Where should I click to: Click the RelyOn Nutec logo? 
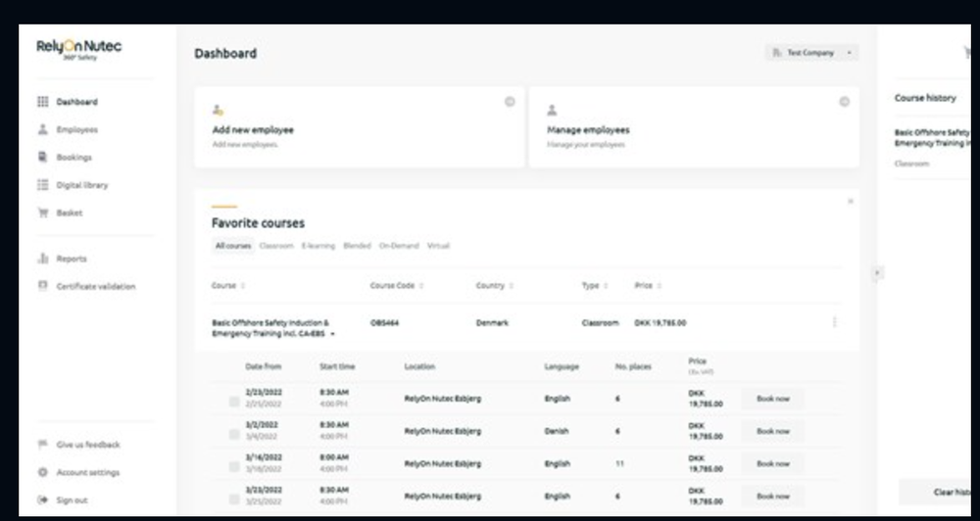pyautogui.click(x=78, y=49)
